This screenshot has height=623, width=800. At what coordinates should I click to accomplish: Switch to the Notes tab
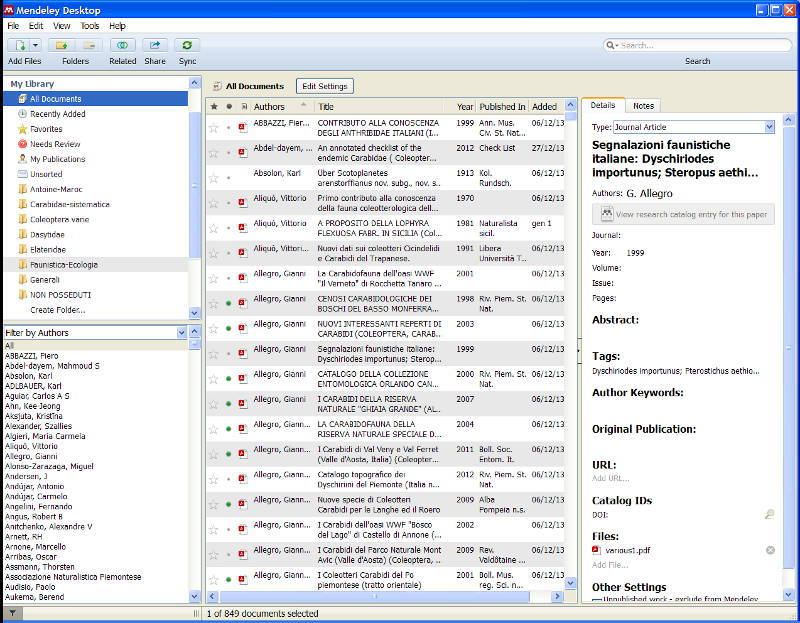point(643,105)
